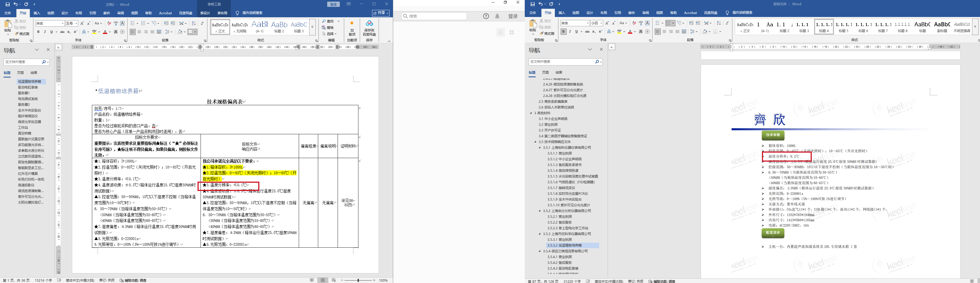Screen dimensions: 980x283
Task: Undo last action in 文档2 window
Action: (x=16, y=4)
